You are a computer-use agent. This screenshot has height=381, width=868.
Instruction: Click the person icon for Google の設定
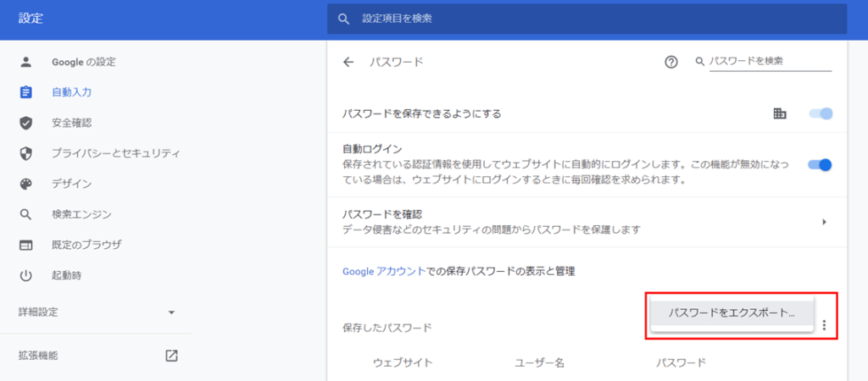click(x=26, y=61)
